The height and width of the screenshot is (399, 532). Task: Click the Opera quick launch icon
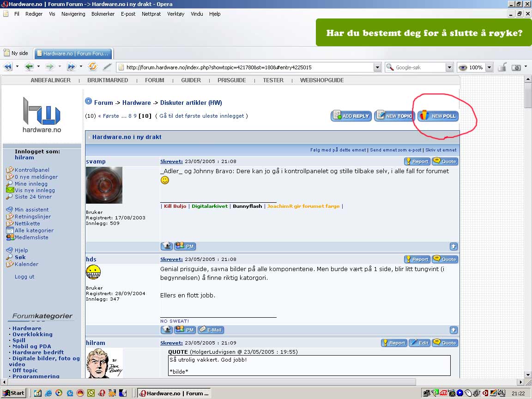101,393
